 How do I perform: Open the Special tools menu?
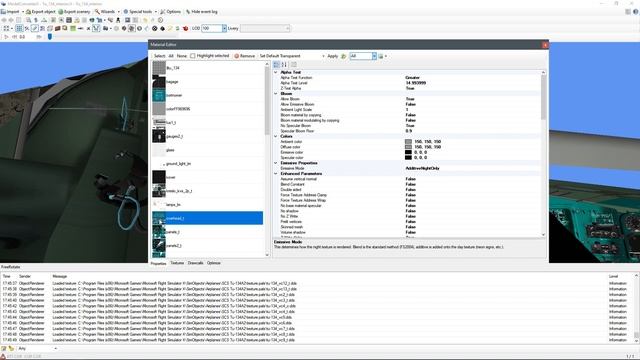pyautogui.click(x=140, y=12)
